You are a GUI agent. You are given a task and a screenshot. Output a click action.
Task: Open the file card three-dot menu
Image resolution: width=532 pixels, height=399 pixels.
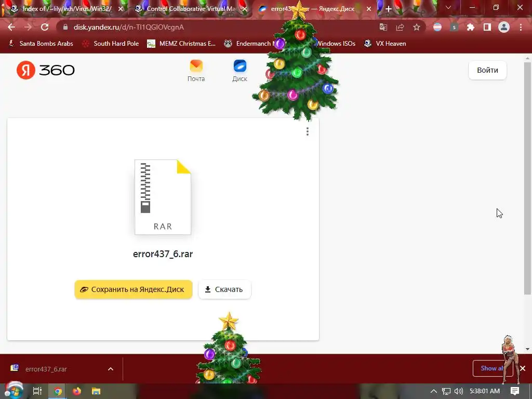(308, 131)
